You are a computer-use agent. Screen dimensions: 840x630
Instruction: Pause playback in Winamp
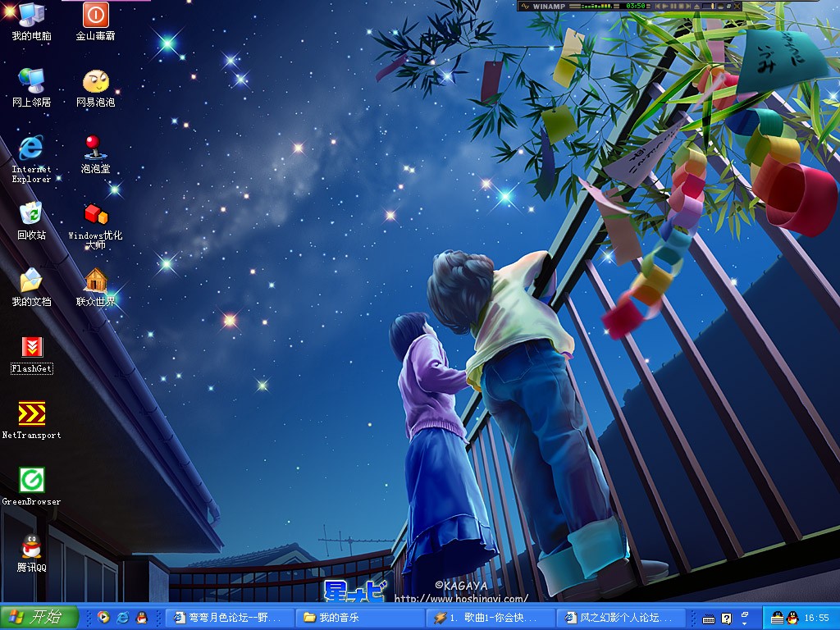673,7
